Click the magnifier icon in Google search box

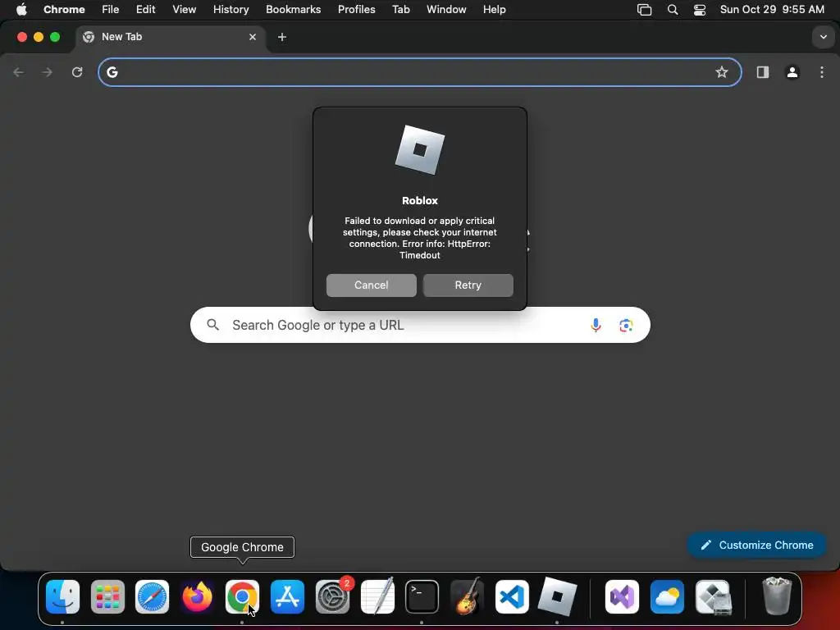pyautogui.click(x=212, y=325)
